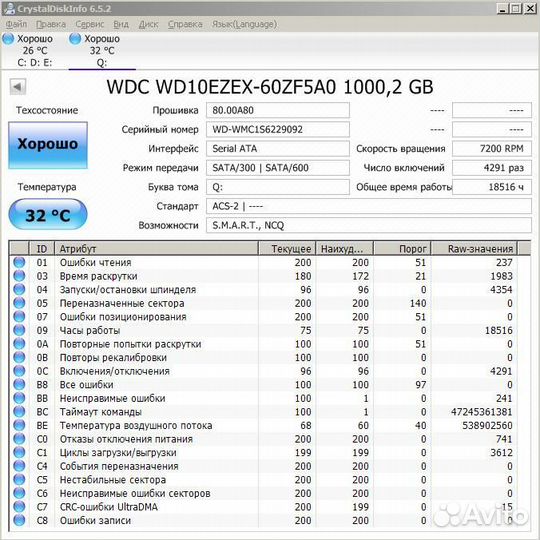Viewport: 540px width, 540px height.
Task: Click the Текущее column header
Action: click(x=287, y=248)
